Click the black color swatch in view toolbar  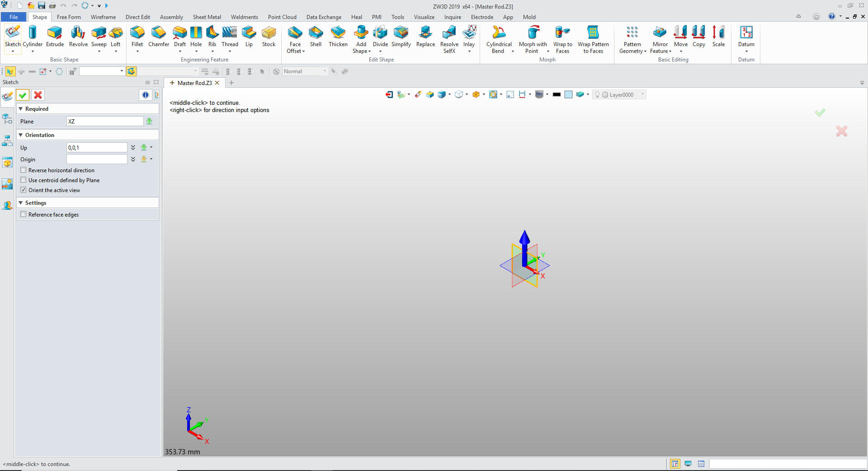pyautogui.click(x=557, y=94)
